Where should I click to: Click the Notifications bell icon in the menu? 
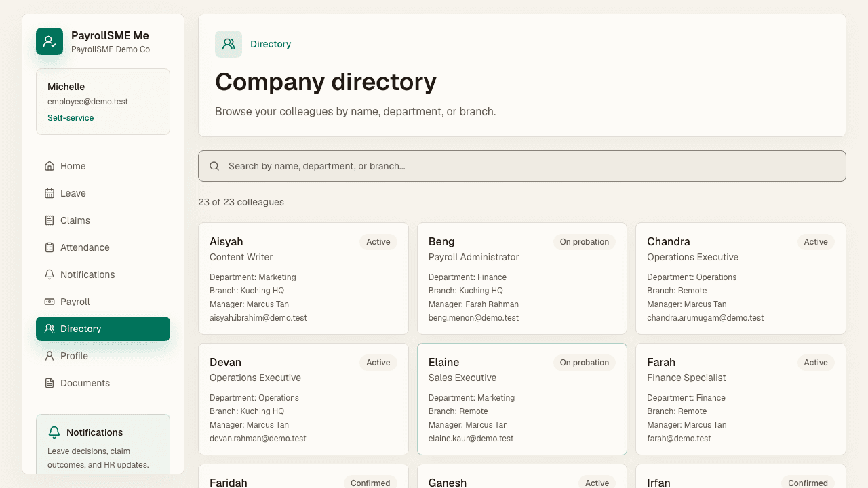(50, 274)
